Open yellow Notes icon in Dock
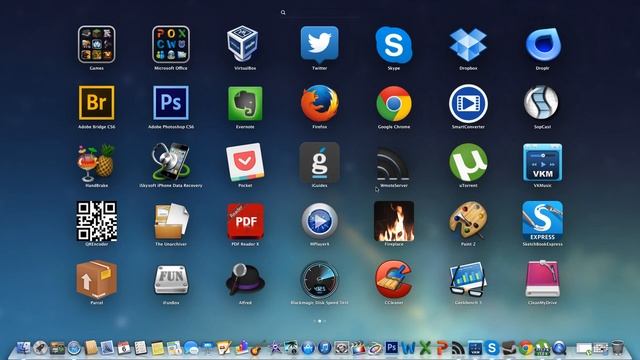This screenshot has height=360, width=640. click(157, 348)
